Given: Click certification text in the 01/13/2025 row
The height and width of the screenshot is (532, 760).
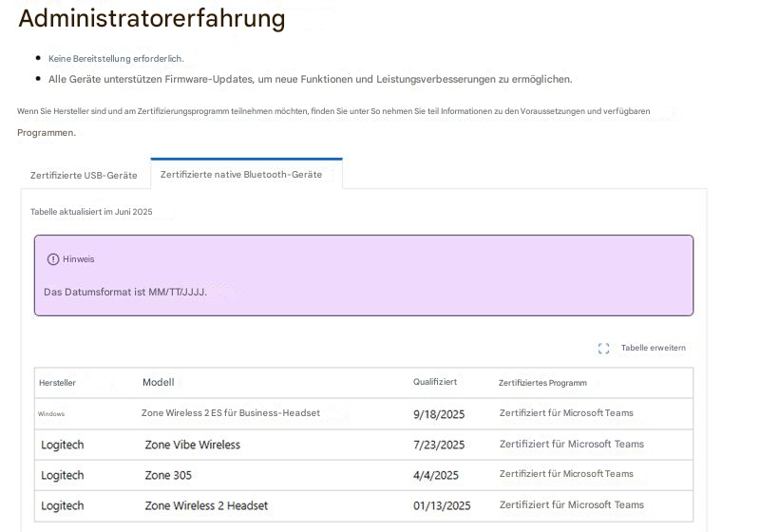Looking at the screenshot, I should click(x=572, y=504).
